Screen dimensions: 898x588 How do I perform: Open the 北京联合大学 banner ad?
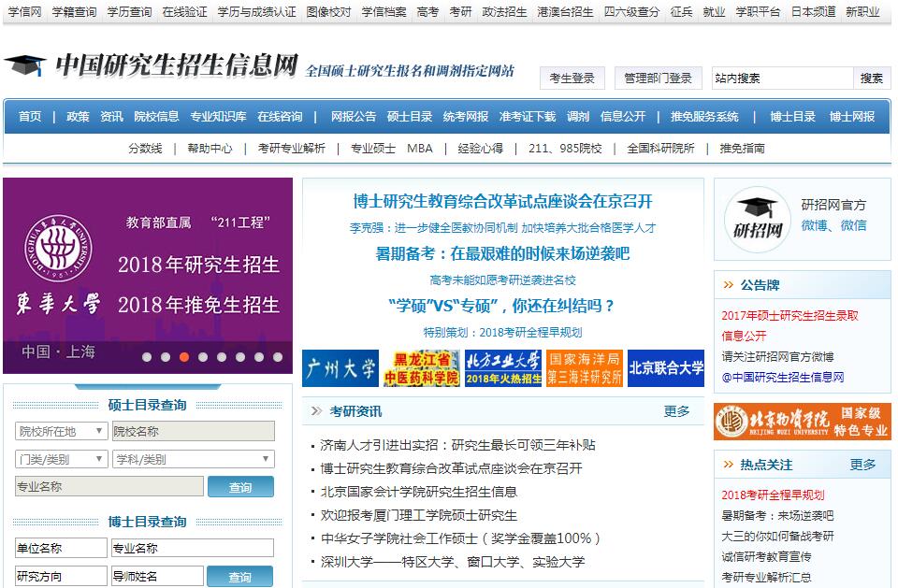[x=665, y=368]
